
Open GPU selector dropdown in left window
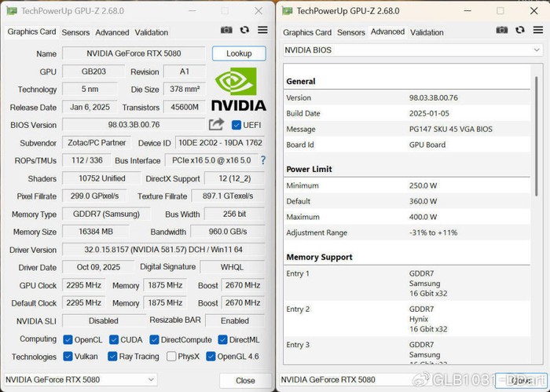pyautogui.click(x=81, y=379)
